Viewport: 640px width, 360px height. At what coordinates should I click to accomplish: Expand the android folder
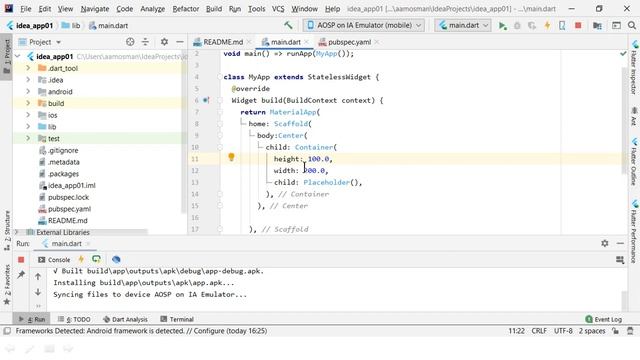click(28, 91)
